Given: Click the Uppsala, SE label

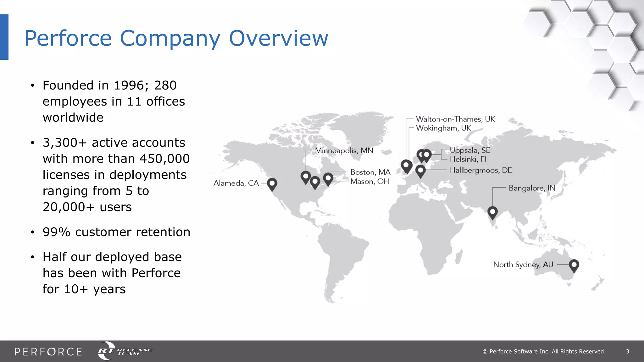Looking at the screenshot, I should click(x=470, y=150).
